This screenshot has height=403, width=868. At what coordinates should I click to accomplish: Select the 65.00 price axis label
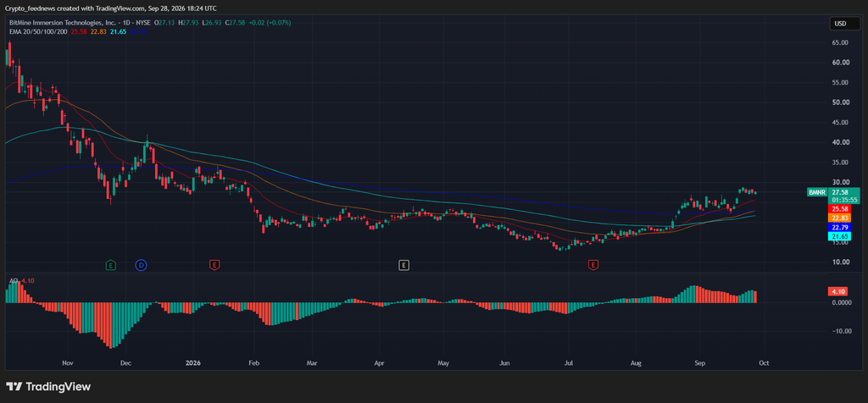coord(841,42)
